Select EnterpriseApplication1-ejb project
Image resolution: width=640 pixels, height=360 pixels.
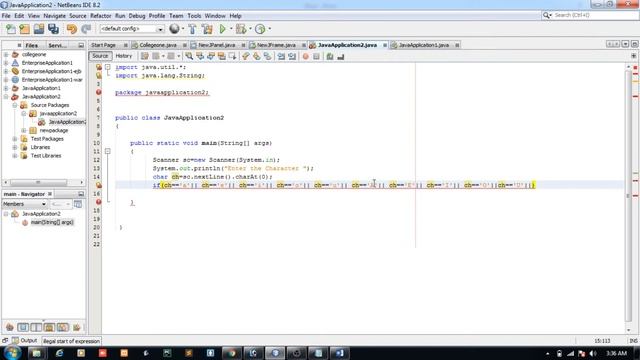click(51, 71)
